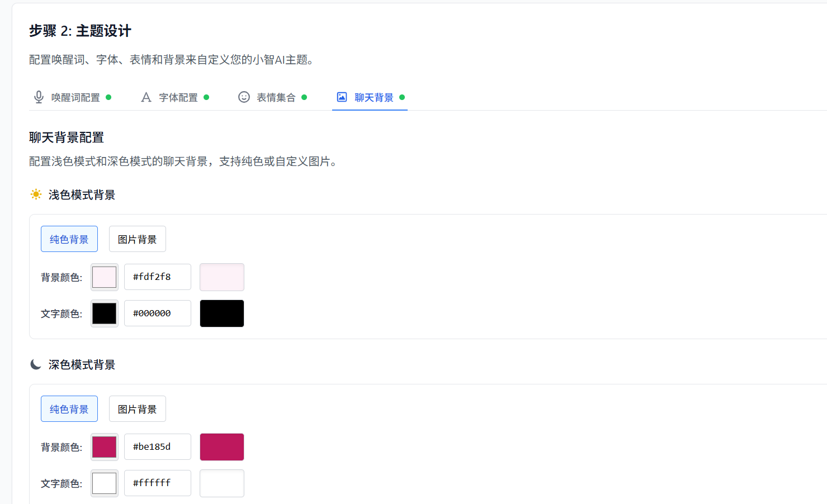This screenshot has width=827, height=504.
Task: Select 纯色背景 for light mode
Action: [x=69, y=239]
